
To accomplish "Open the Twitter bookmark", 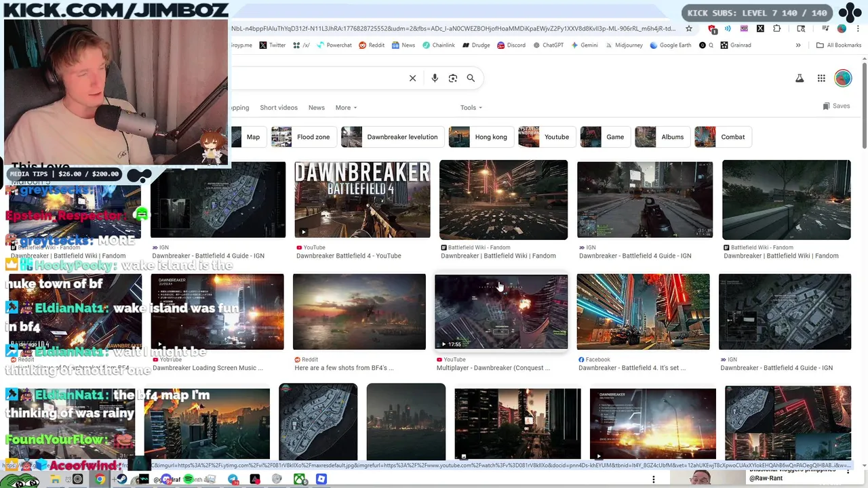I will point(273,45).
